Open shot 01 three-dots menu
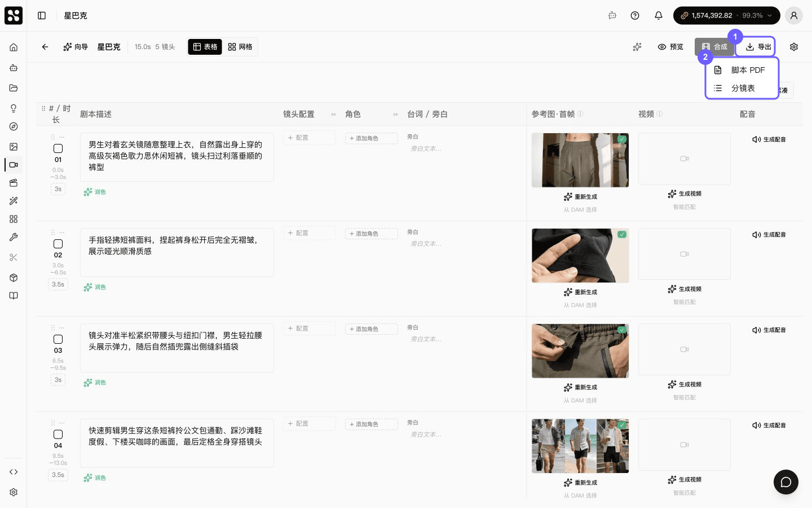The height and width of the screenshot is (508, 812). pyautogui.click(x=62, y=137)
